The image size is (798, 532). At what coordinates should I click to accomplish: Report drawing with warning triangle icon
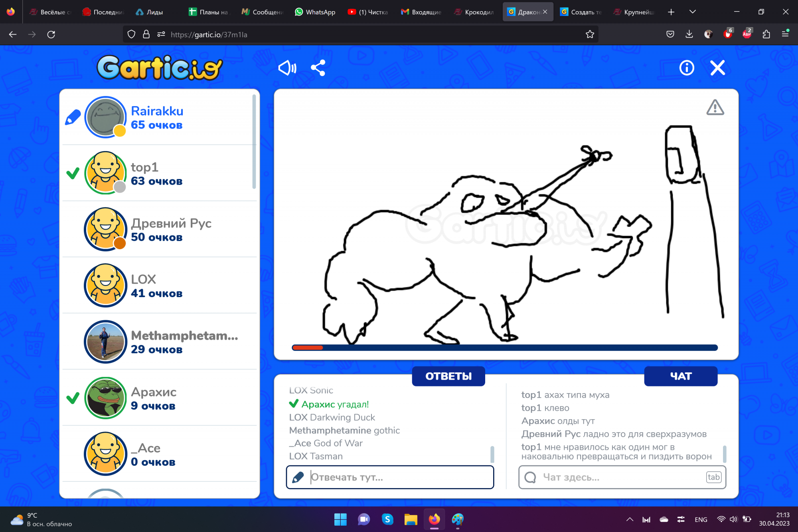click(715, 108)
